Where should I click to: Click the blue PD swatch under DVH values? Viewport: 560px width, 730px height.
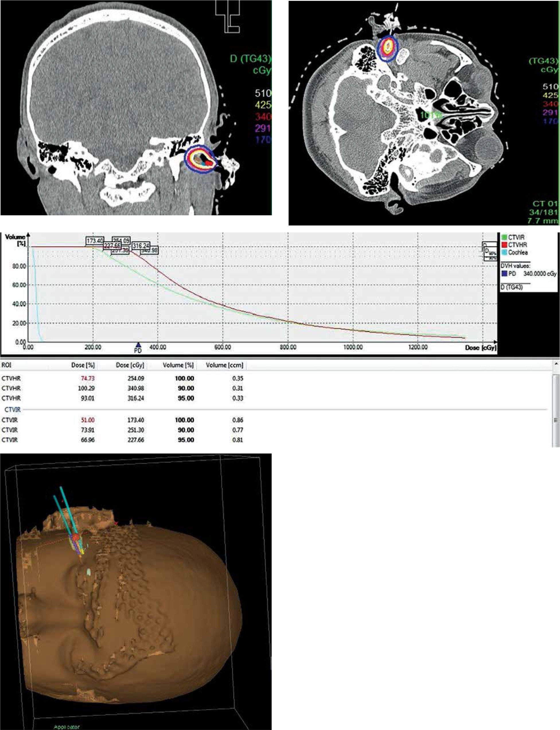pyautogui.click(x=504, y=274)
